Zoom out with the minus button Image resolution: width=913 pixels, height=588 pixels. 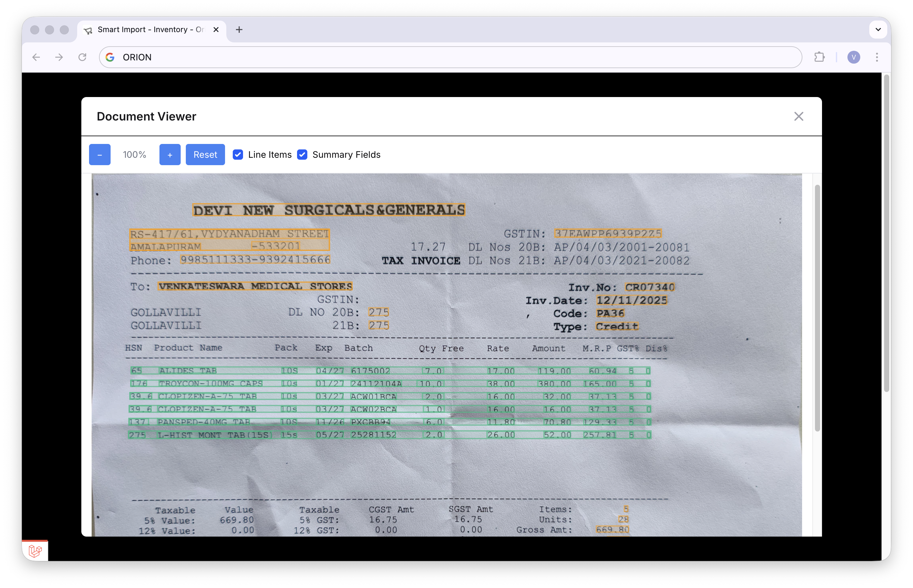point(100,155)
